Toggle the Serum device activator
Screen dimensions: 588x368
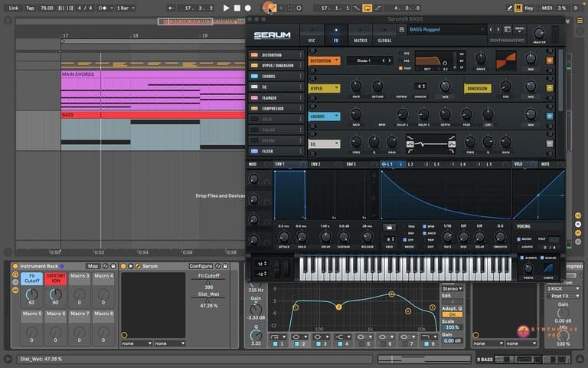(123, 266)
